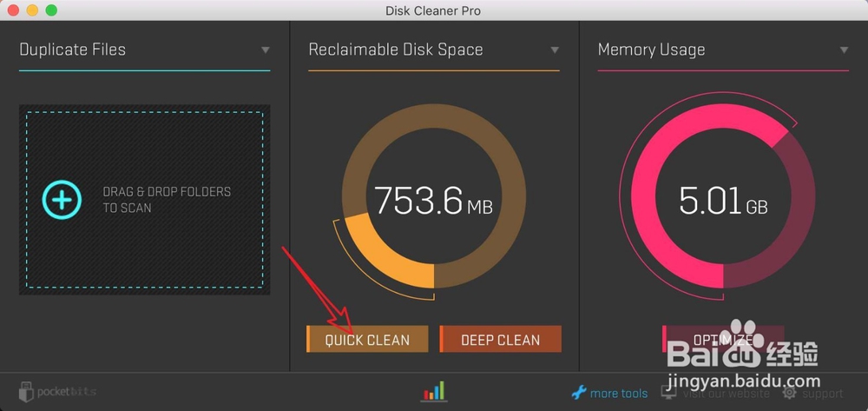Click the 5.01 GB memory usage gauge
The width and height of the screenshot is (868, 411).
723,200
